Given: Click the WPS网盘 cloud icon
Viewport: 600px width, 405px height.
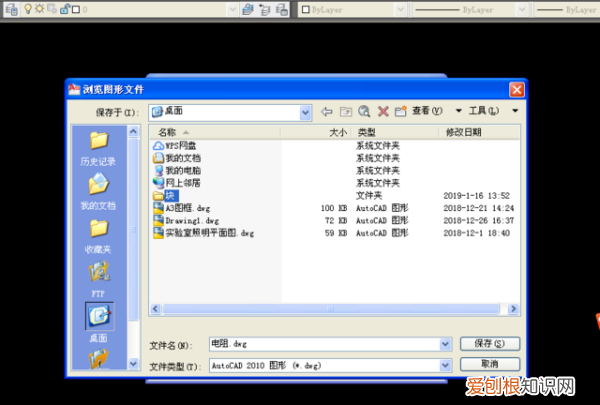Looking at the screenshot, I should [158, 145].
